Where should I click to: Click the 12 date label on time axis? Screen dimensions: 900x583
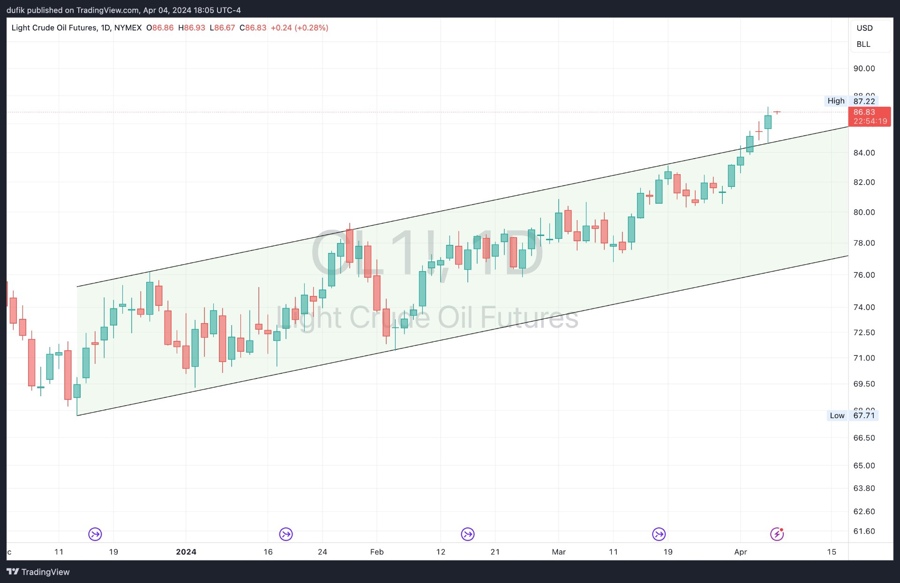click(x=441, y=552)
